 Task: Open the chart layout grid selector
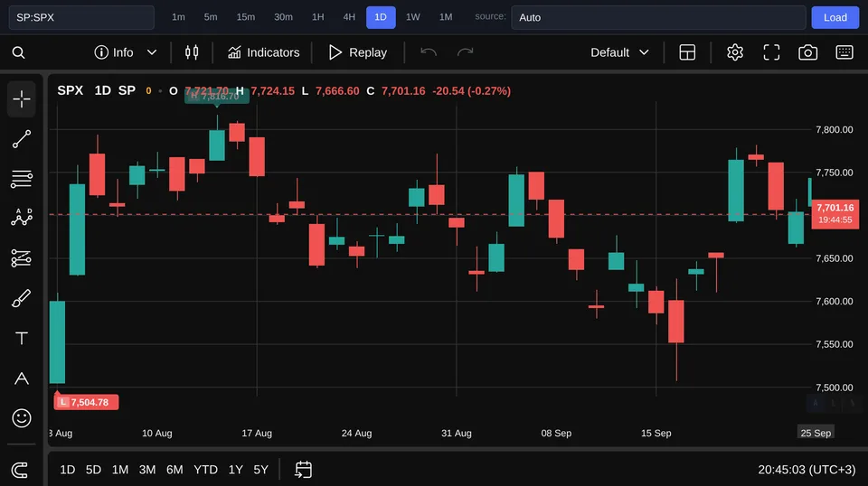click(687, 52)
